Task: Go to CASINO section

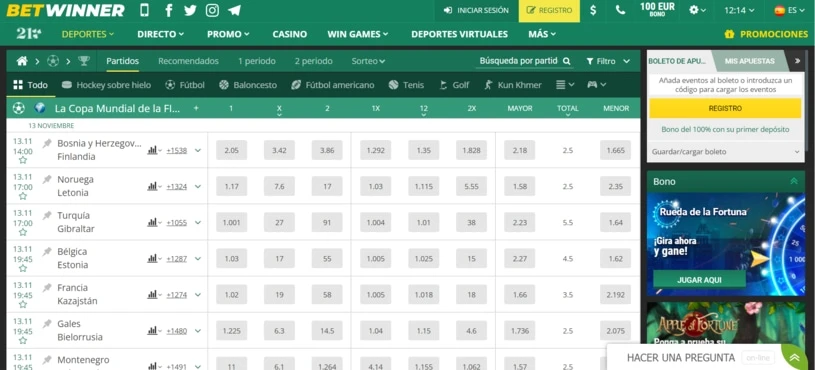Action: coord(290,34)
